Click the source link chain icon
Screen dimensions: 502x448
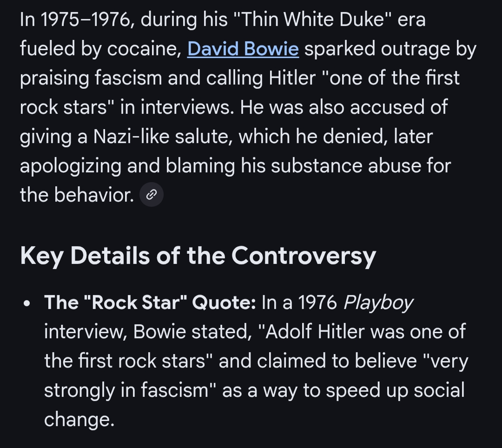click(152, 195)
